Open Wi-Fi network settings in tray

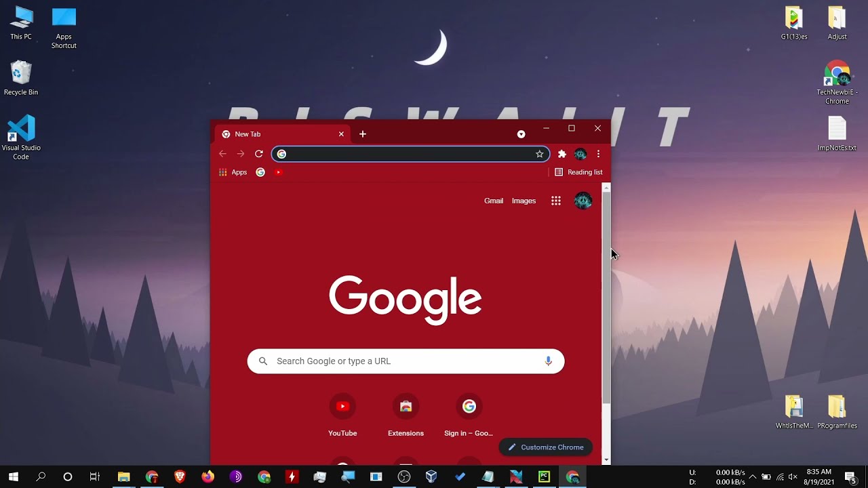coord(780,476)
